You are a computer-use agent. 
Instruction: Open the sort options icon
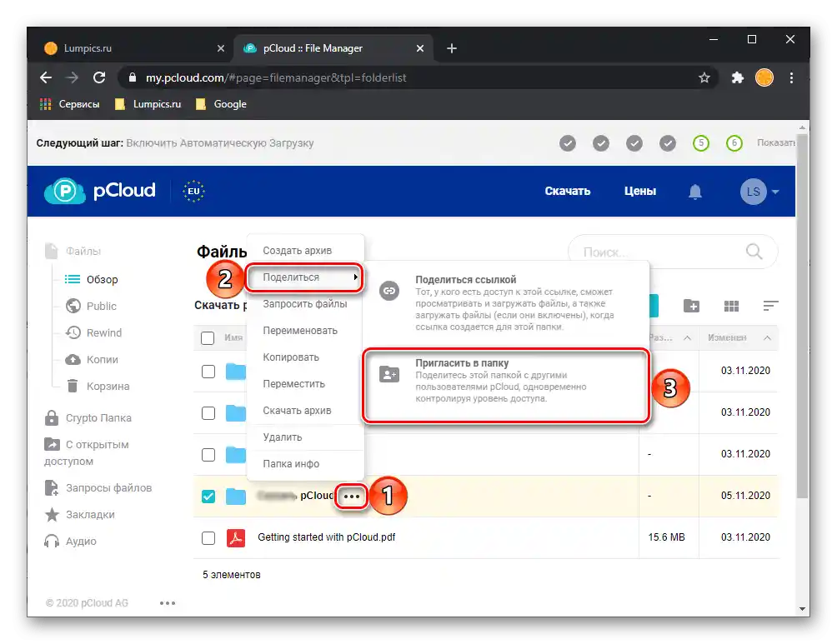770,306
